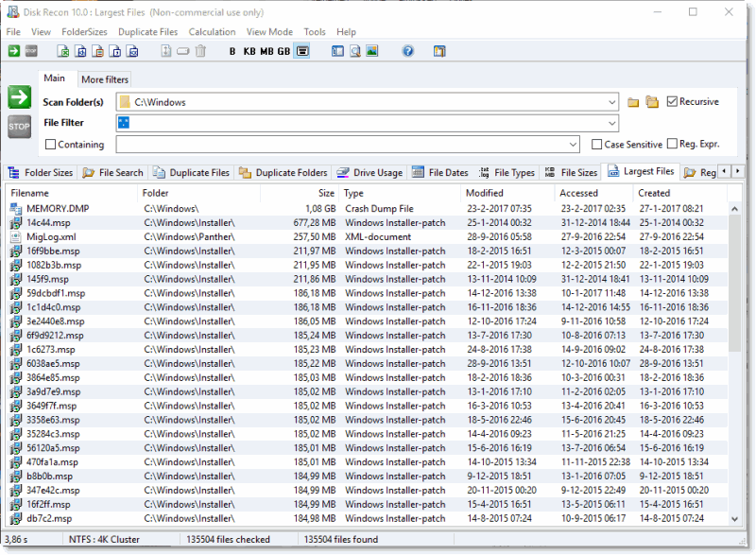Sort by the Type column header
The image size is (756, 555).
coord(400,193)
